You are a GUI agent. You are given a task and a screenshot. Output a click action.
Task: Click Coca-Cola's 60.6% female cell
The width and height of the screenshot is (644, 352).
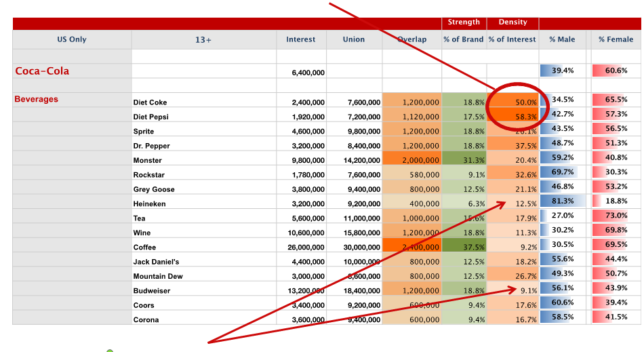tap(616, 71)
